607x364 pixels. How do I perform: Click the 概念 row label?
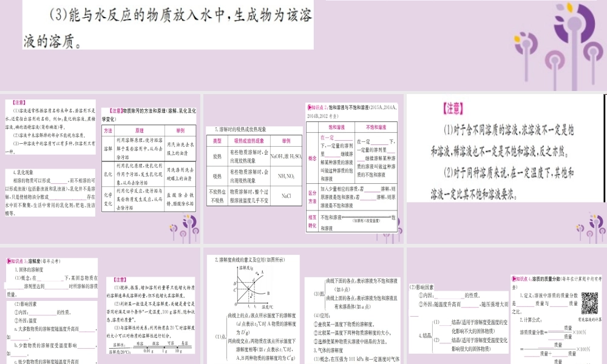tap(313, 158)
